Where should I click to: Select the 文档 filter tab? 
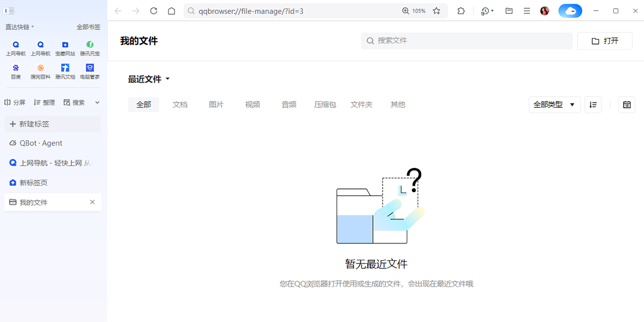(180, 105)
